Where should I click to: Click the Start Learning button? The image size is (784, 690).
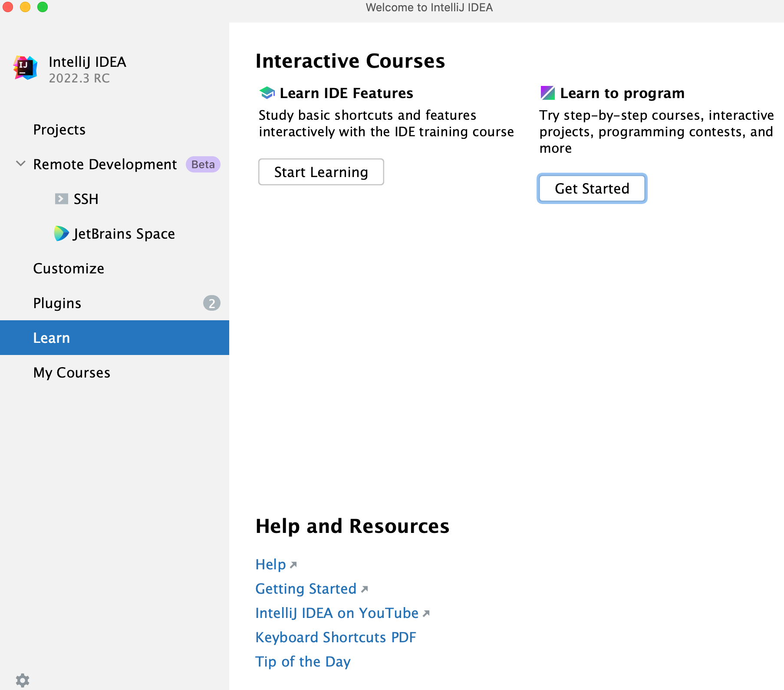click(321, 172)
